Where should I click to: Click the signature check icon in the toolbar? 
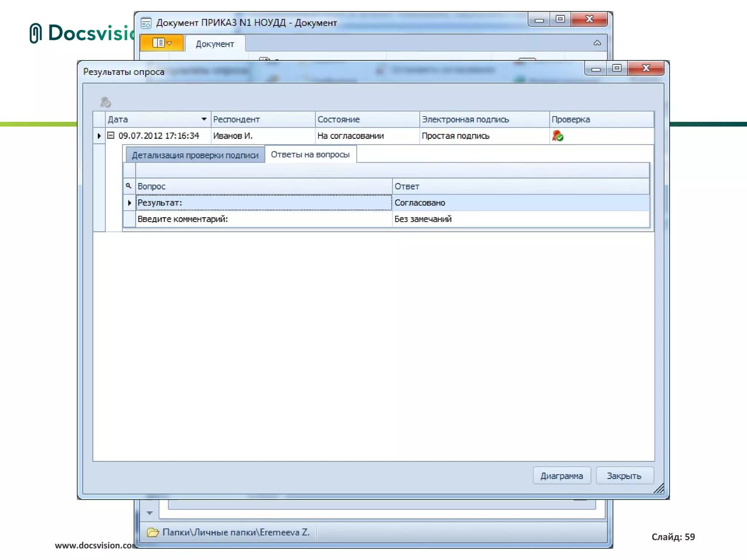click(105, 102)
